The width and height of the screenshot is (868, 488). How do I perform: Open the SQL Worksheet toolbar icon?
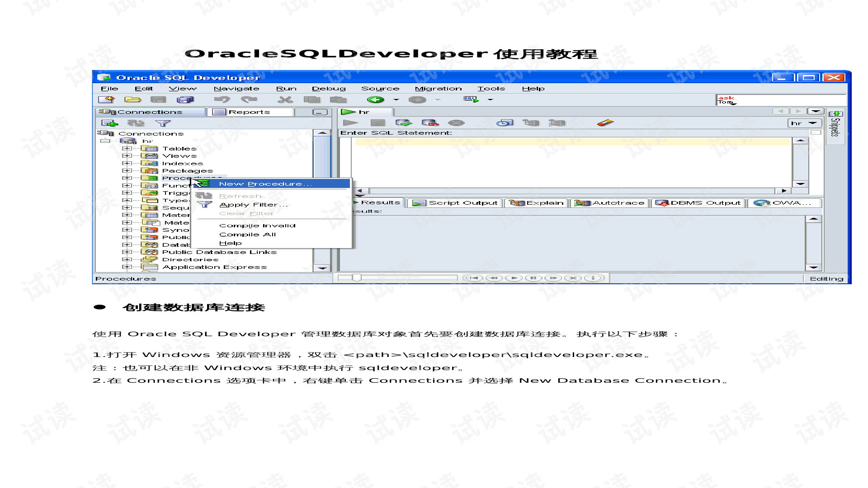(471, 99)
